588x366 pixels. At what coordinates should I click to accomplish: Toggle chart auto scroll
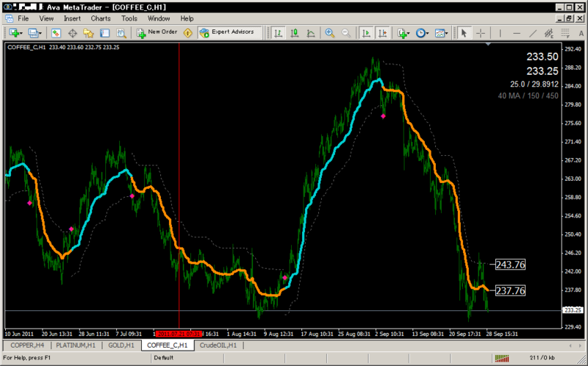click(x=365, y=33)
